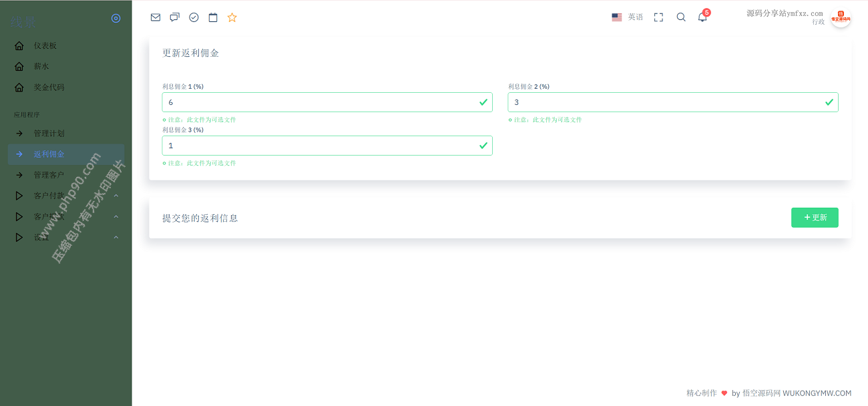
Task: Expand the 设置 sidebar submenu
Action: point(67,238)
